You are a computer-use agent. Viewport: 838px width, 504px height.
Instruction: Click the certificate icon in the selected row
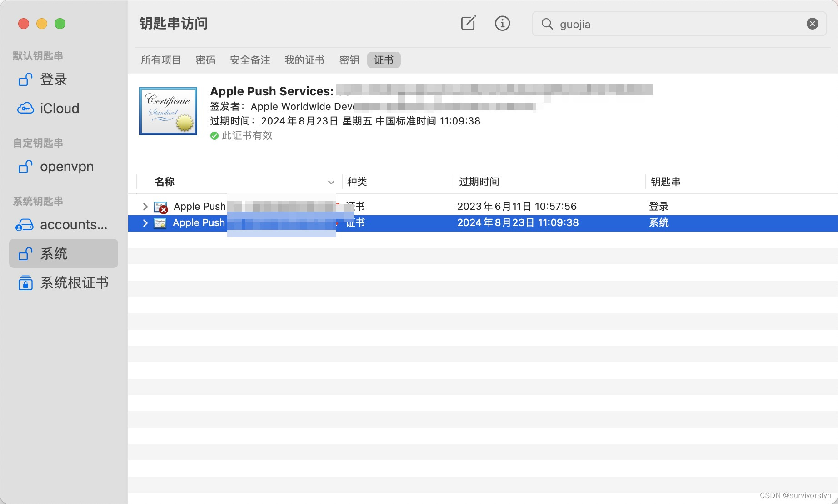tap(160, 223)
